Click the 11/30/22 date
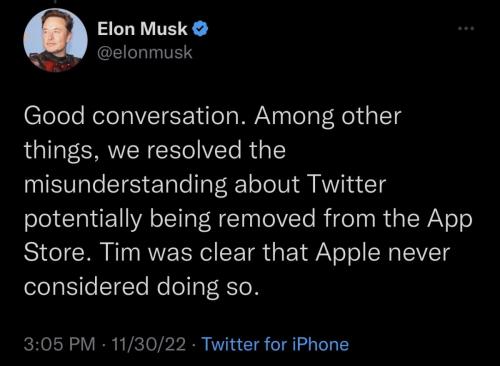 tap(149, 344)
